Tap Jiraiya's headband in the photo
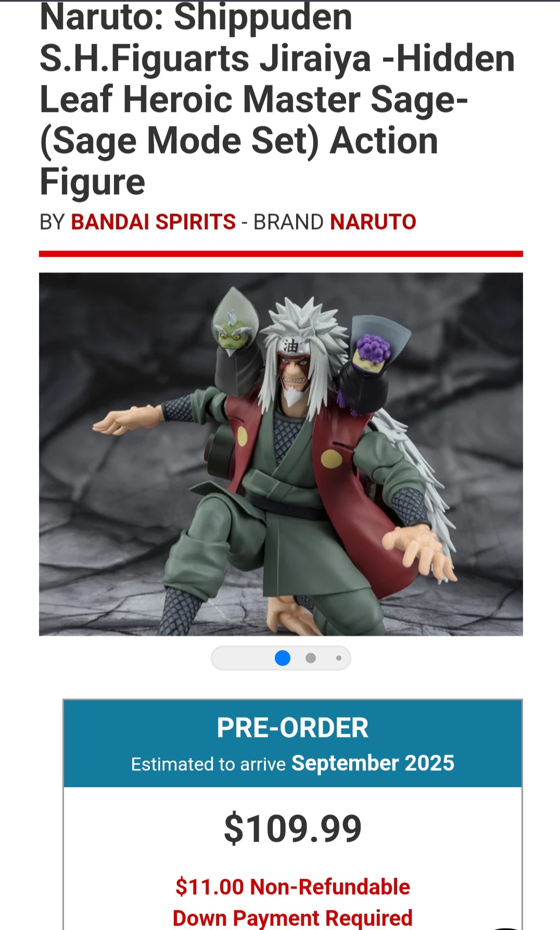The width and height of the screenshot is (560, 930). 292,344
